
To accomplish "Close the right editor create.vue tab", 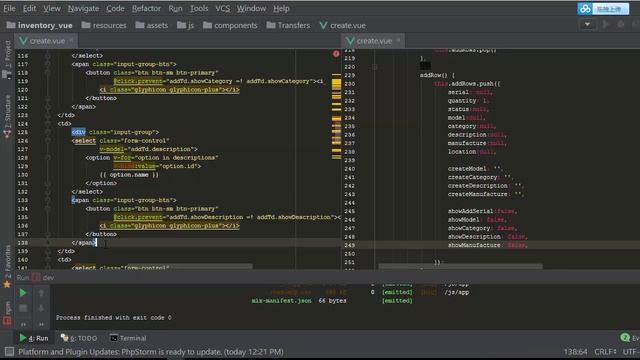I will [398, 40].
